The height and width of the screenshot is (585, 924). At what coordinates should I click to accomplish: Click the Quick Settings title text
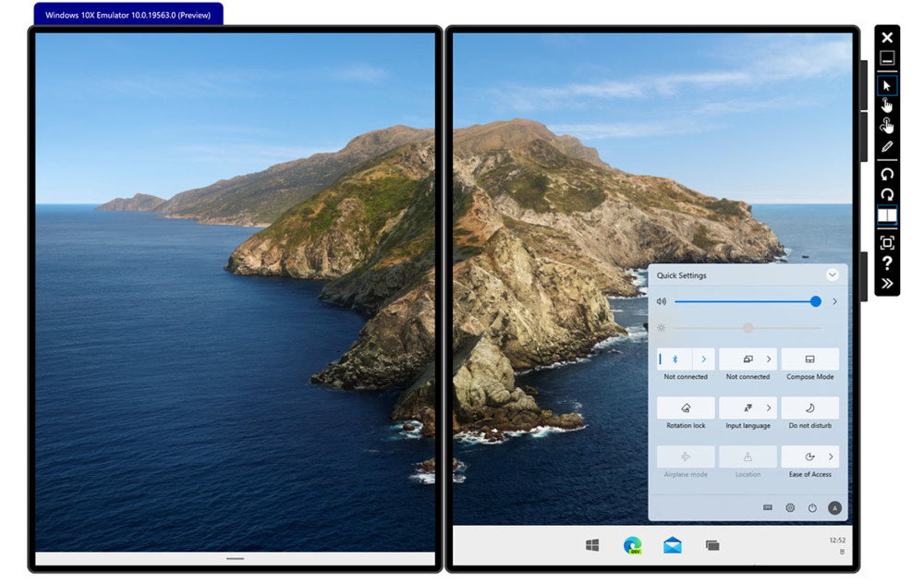(x=681, y=275)
